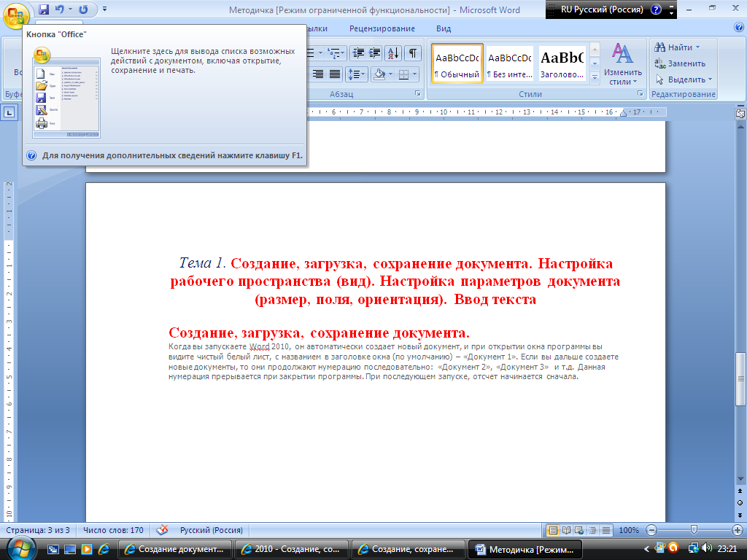This screenshot has height=560, width=747.
Task: Click the Zoom Out minus button
Action: click(651, 530)
